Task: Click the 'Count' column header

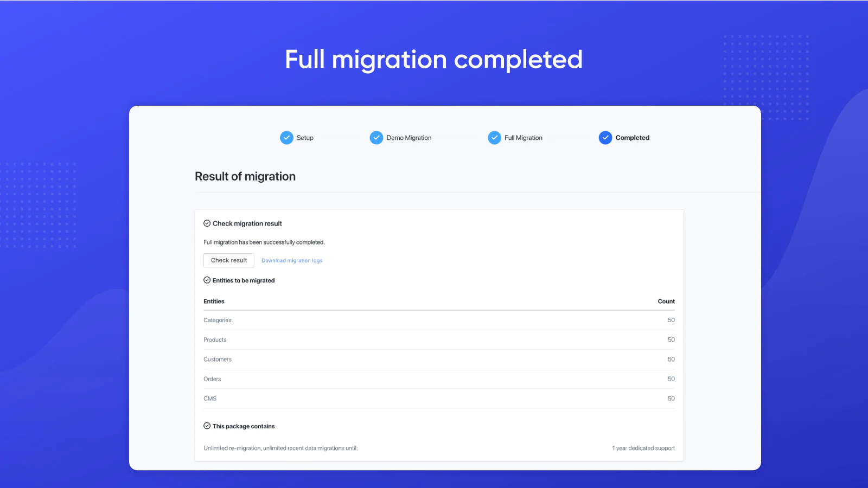Action: [x=666, y=301]
